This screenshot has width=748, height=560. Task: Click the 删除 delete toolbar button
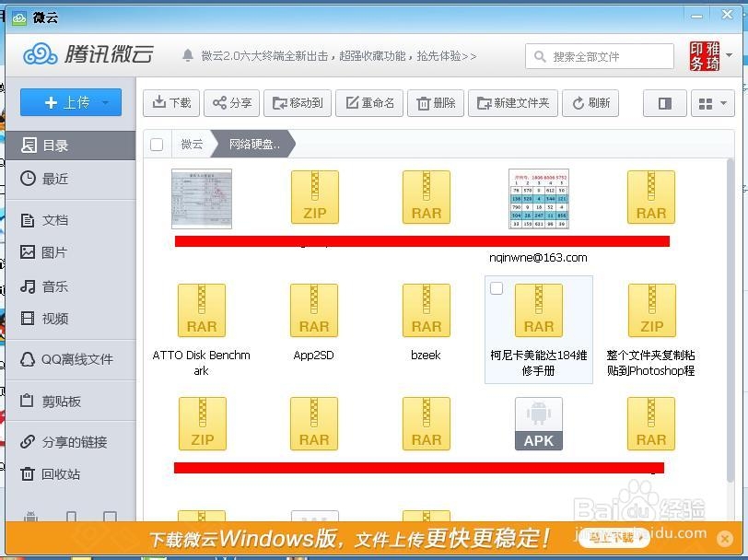pyautogui.click(x=436, y=103)
